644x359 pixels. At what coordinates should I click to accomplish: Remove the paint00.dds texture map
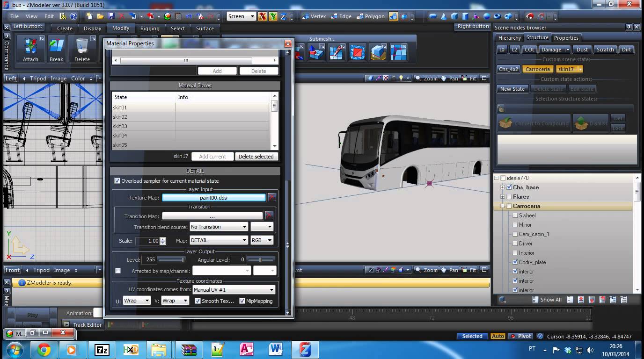pyautogui.click(x=271, y=197)
